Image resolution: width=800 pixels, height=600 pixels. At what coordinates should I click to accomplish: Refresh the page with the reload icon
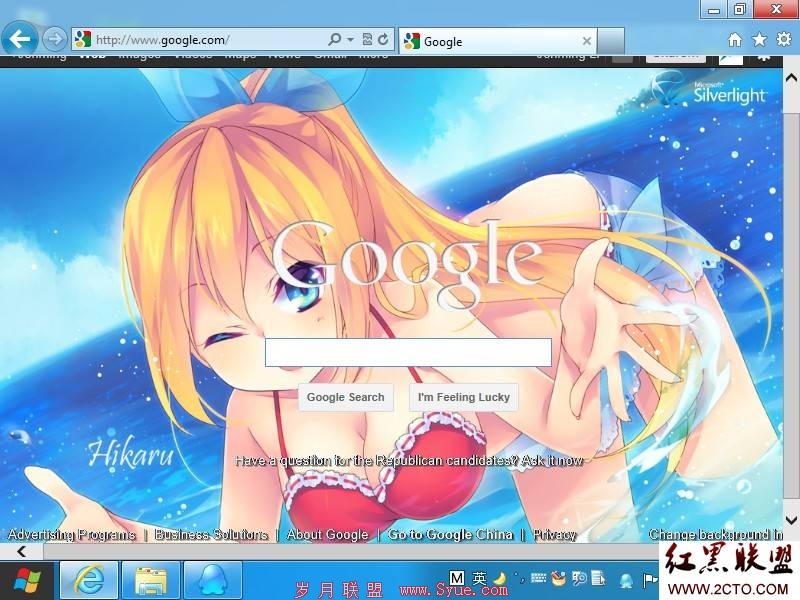click(383, 39)
